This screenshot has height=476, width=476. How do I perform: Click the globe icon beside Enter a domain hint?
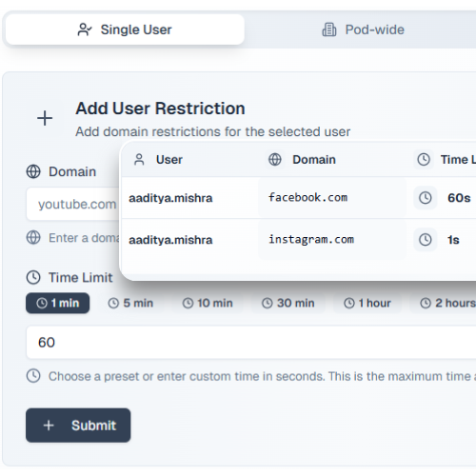(33, 238)
